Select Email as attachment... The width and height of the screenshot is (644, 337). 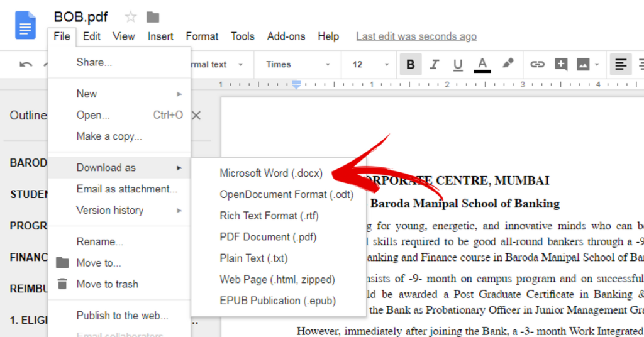click(119, 189)
